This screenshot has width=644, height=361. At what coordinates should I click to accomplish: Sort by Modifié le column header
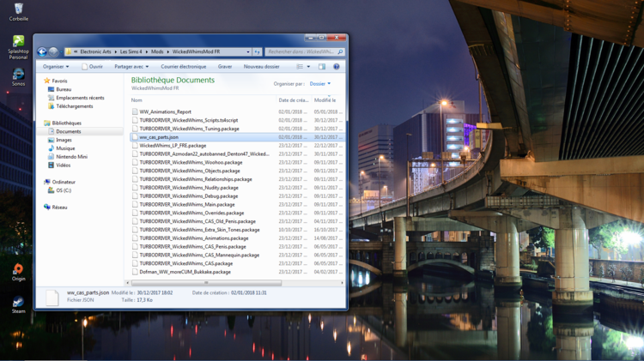coord(325,100)
